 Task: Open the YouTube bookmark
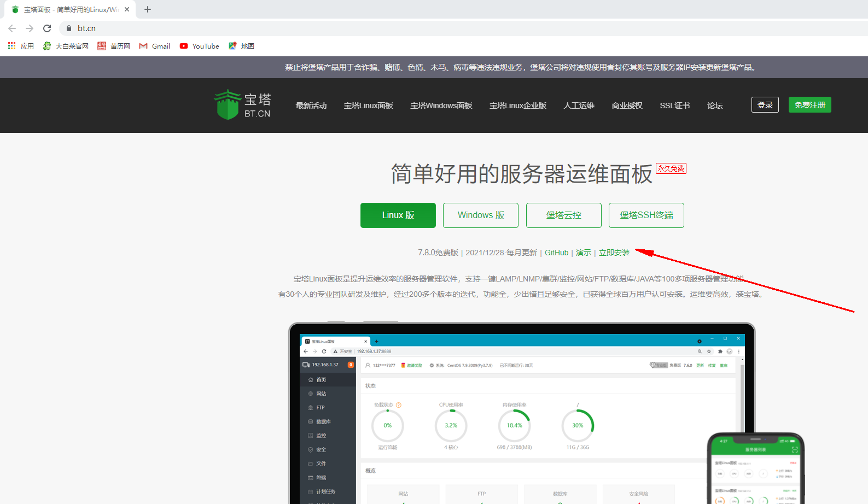pyautogui.click(x=199, y=46)
